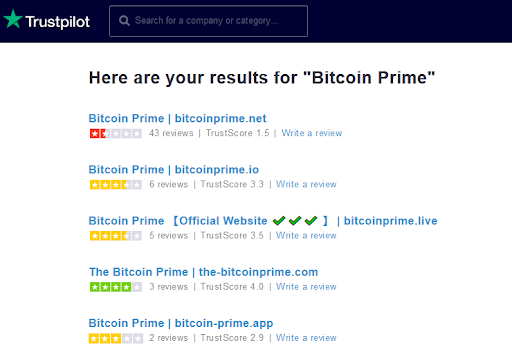Open the Bitcoin Prime | bitcoinprime.io result
This screenshot has width=512, height=363.
point(174,170)
